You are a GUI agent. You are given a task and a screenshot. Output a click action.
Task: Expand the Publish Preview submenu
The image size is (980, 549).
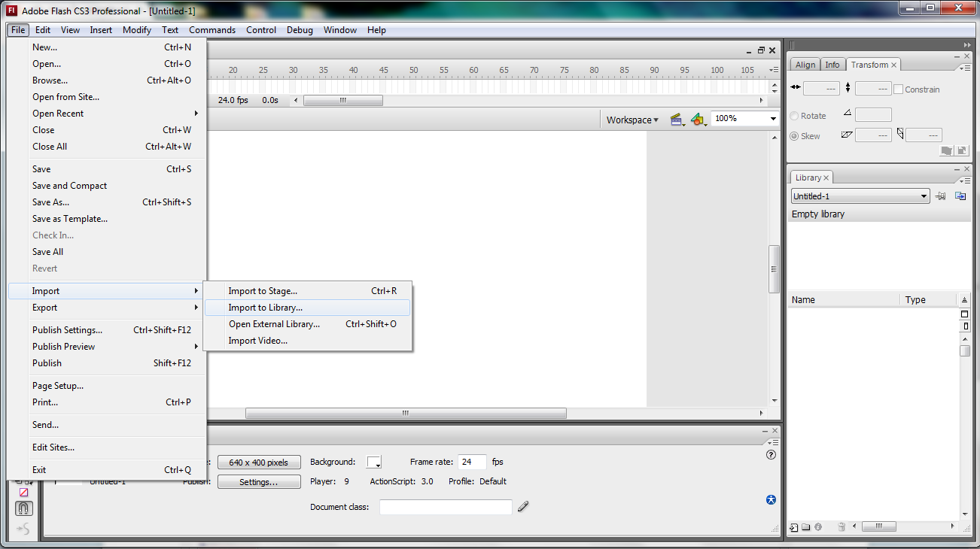(108, 347)
